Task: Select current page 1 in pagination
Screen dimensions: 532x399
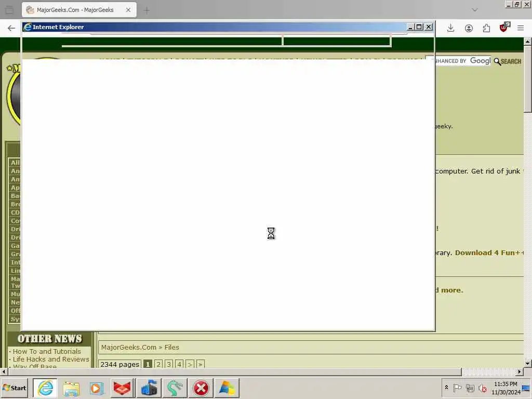Action: click(147, 364)
